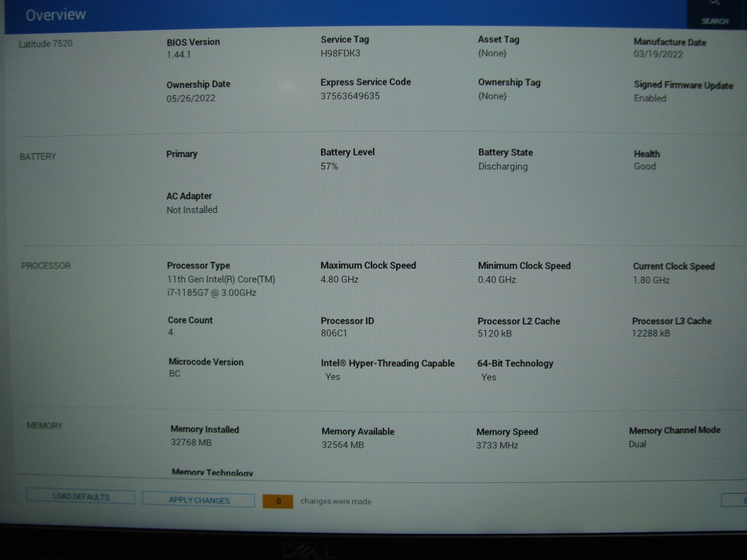Viewport: 747px width, 560px height.
Task: Click Battery State value Discharging
Action: [x=503, y=167]
